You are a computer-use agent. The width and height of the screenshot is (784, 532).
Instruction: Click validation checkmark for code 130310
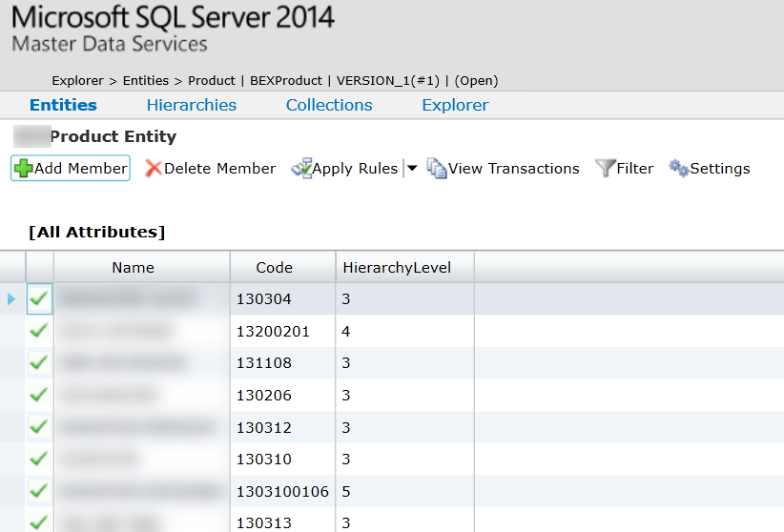39,459
